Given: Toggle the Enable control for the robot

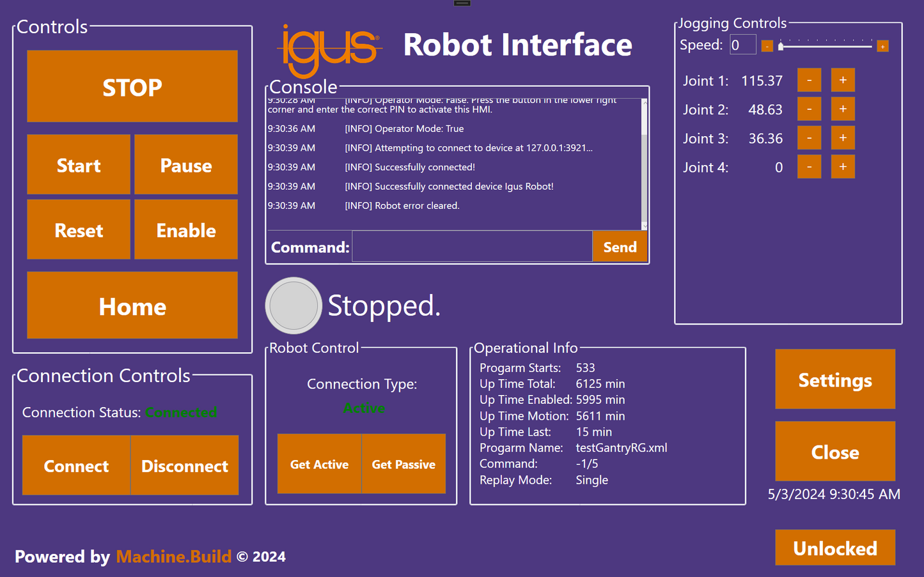Looking at the screenshot, I should (185, 229).
